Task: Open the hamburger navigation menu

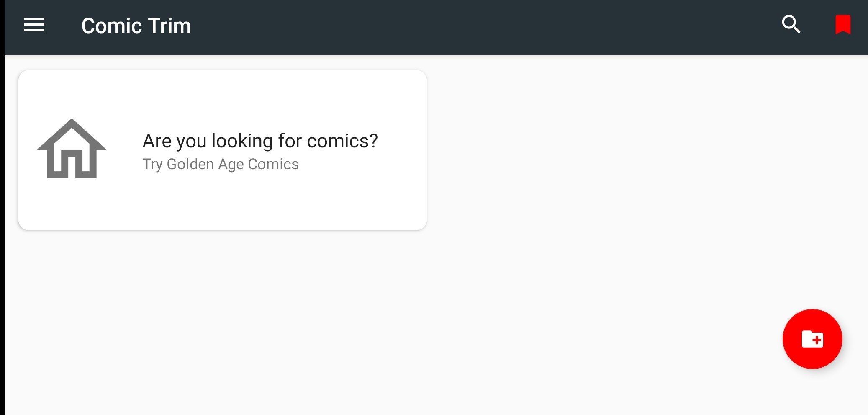Action: pos(34,25)
